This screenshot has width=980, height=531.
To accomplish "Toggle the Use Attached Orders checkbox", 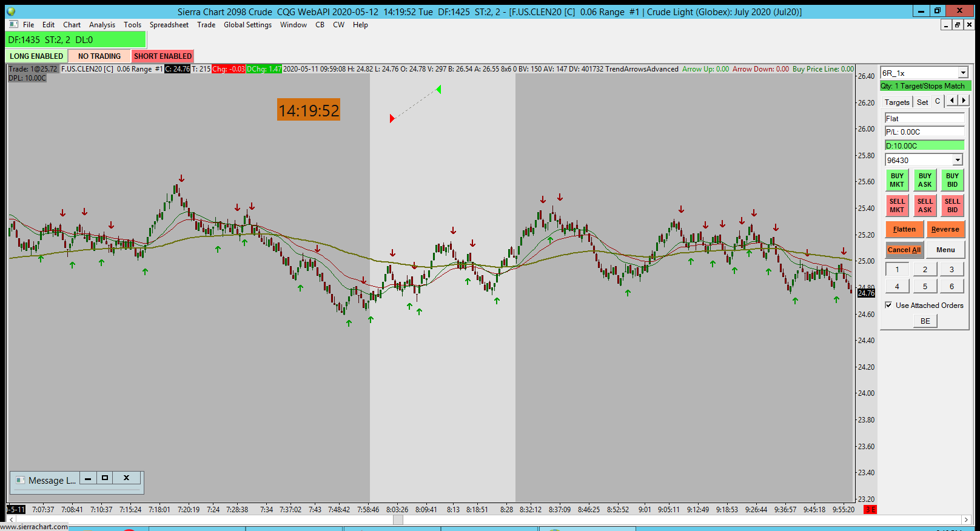I will [x=888, y=306].
